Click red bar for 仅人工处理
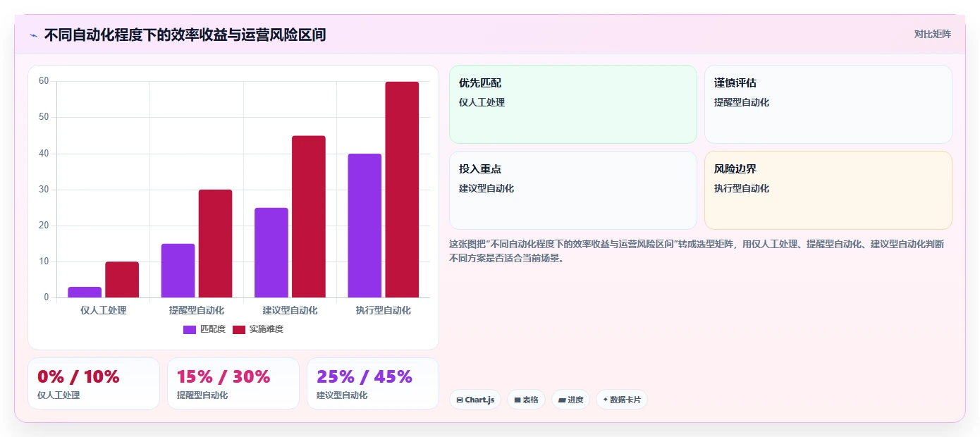 122,280
